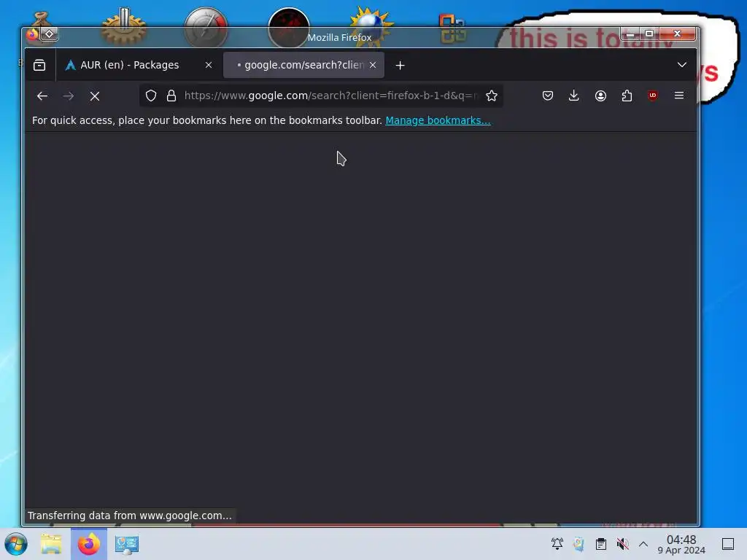
Task: Expand the list all tabs chevron
Action: click(x=682, y=65)
